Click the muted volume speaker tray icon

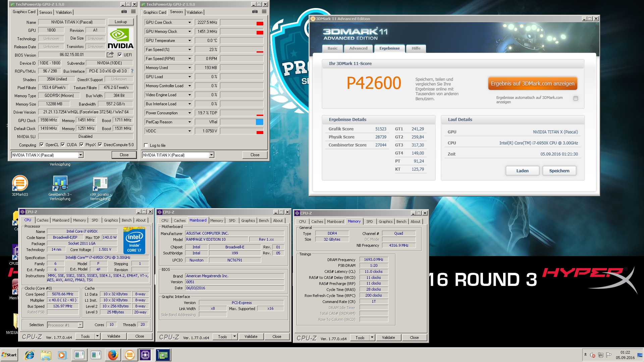point(593,355)
